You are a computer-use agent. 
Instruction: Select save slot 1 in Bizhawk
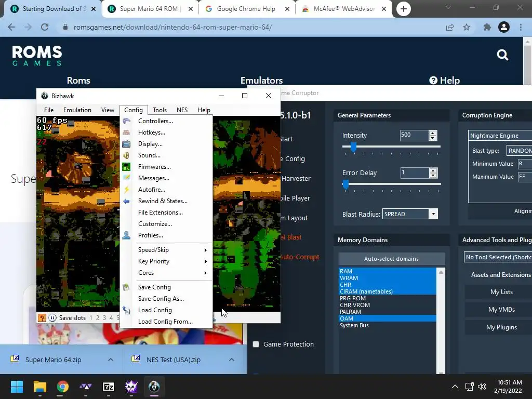pos(91,318)
